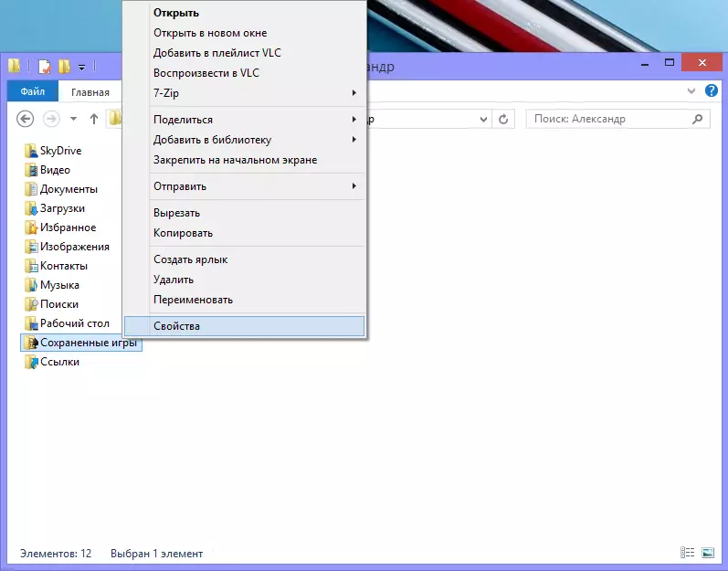Click the window folder icon in title bar
This screenshot has height=571, width=728.
[x=15, y=67]
